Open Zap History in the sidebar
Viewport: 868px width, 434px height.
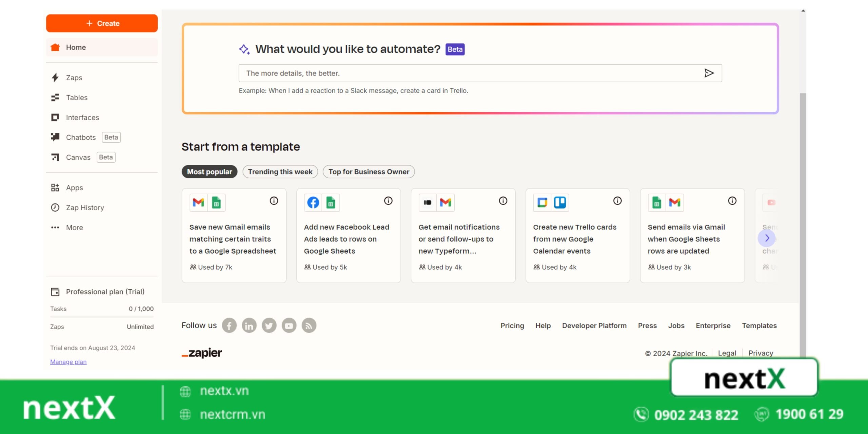(x=85, y=208)
